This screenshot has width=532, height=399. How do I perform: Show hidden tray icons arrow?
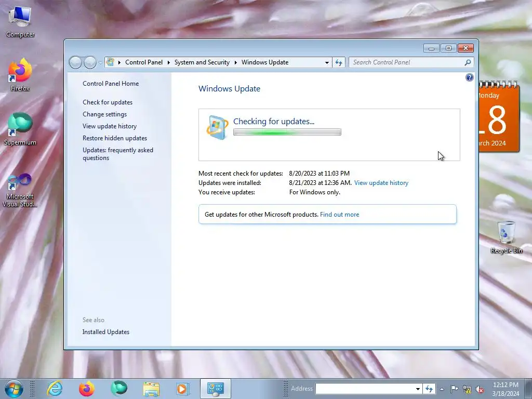click(442, 389)
